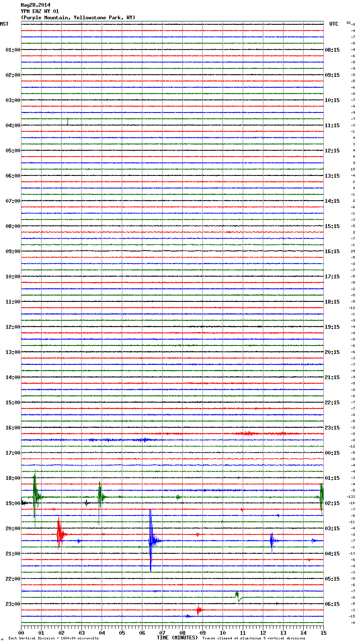Click the '06:15' UTC time label

(332, 604)
